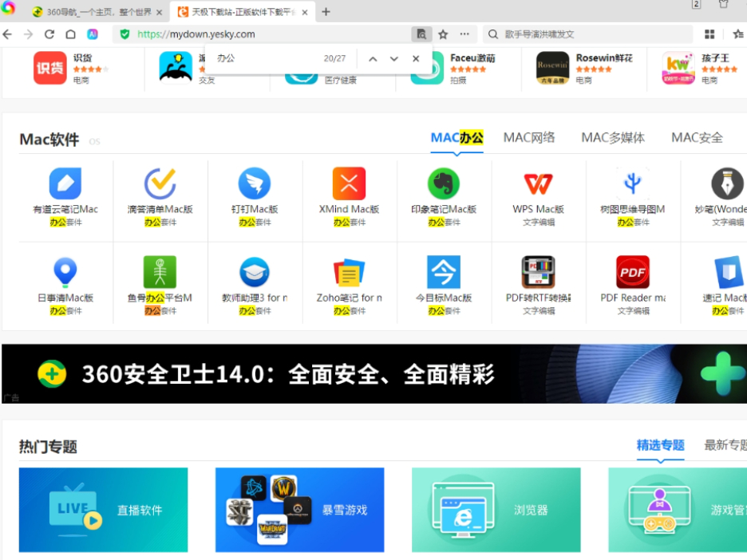The image size is (747, 560).
Task: Open a new browser tab
Action: click(326, 12)
